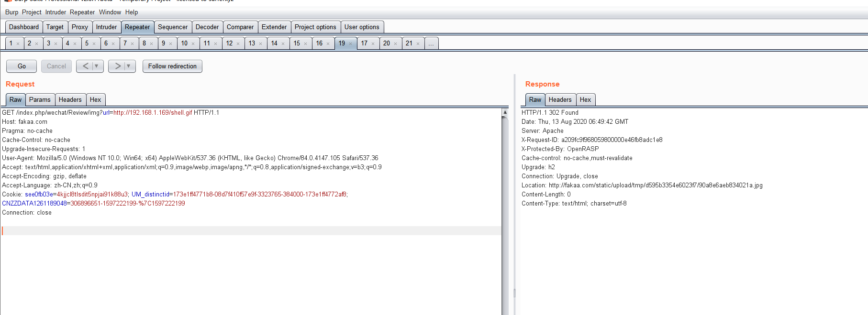
Task: Switch to the Comparer tab
Action: click(x=240, y=27)
